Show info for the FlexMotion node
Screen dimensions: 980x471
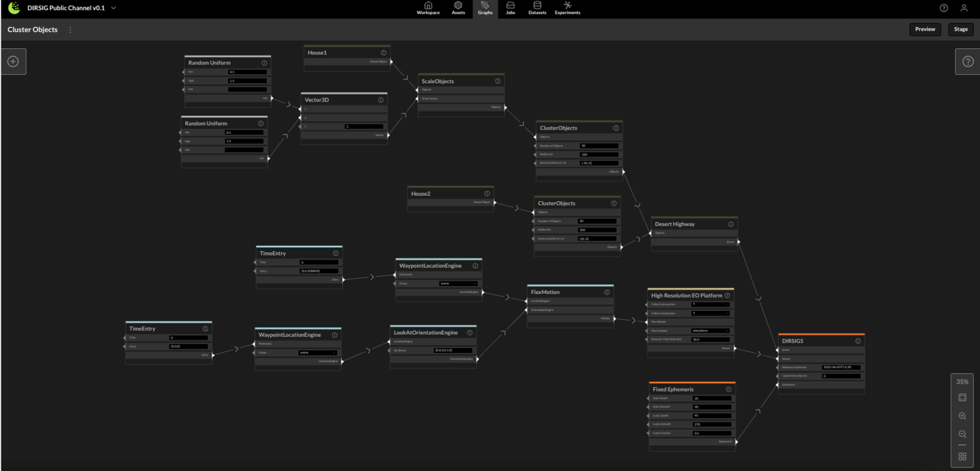pyautogui.click(x=607, y=292)
